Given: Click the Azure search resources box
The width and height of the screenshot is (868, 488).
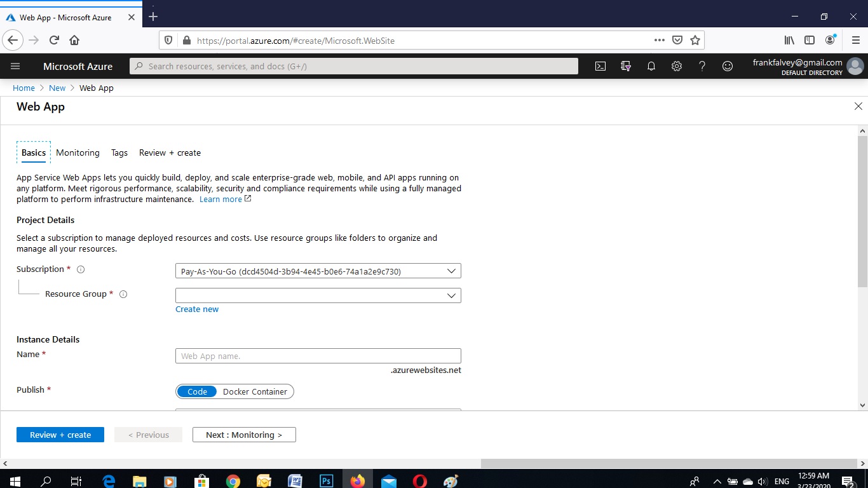Looking at the screenshot, I should pyautogui.click(x=354, y=66).
